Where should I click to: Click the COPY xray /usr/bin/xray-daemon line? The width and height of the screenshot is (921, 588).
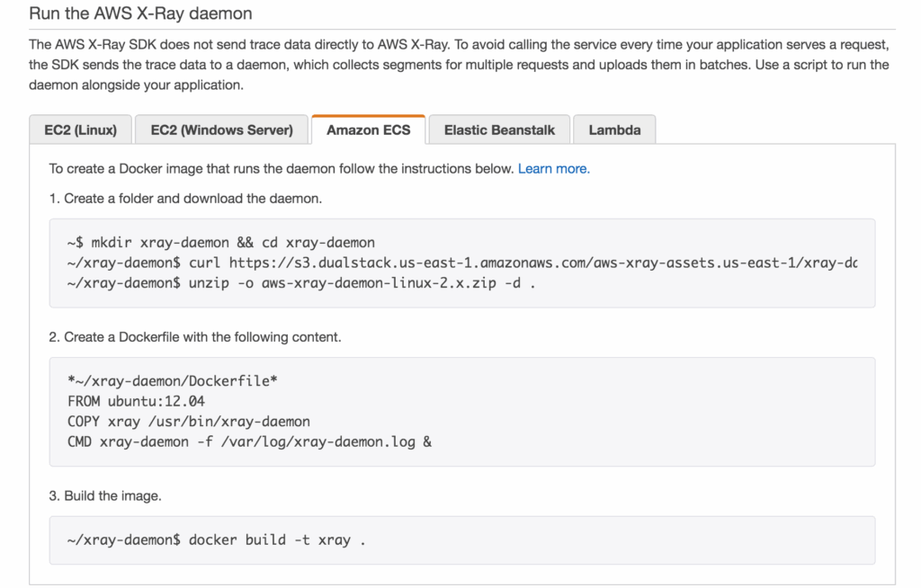[x=188, y=421]
